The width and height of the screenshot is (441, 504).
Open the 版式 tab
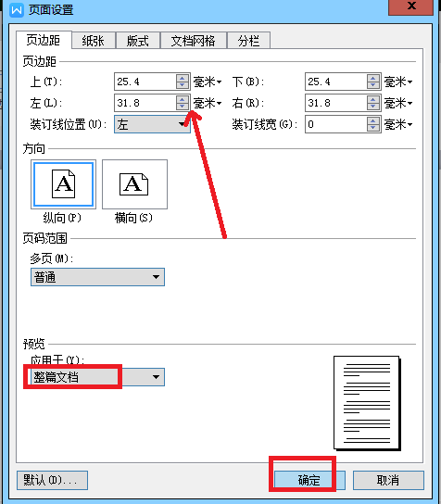(x=137, y=41)
